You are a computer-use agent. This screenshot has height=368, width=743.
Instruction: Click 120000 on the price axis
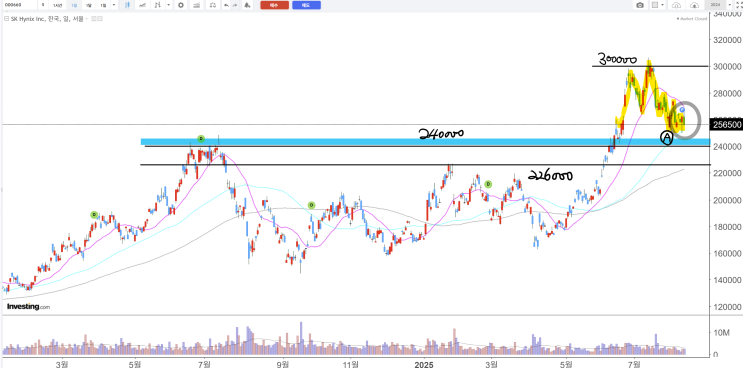click(727, 307)
